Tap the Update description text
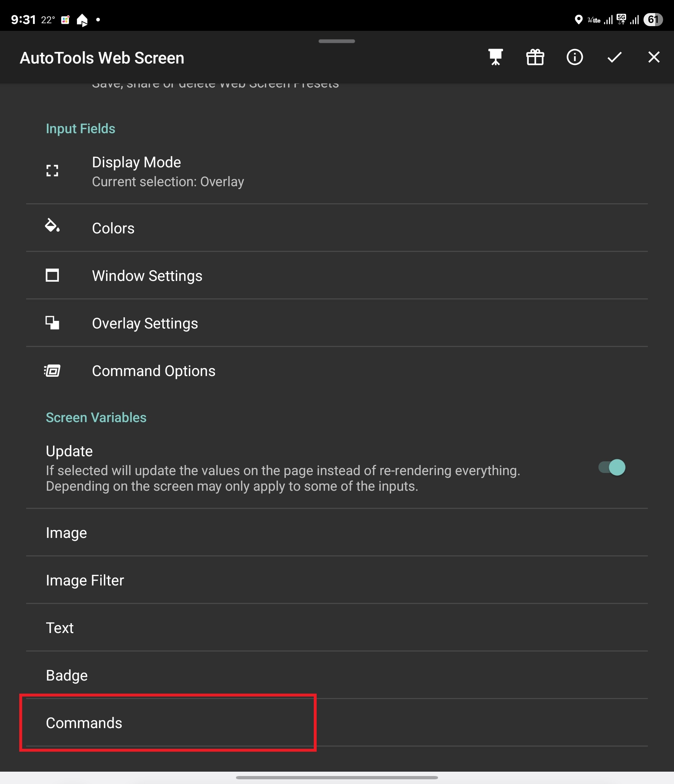Screen dimensions: 674x784 (x=283, y=479)
